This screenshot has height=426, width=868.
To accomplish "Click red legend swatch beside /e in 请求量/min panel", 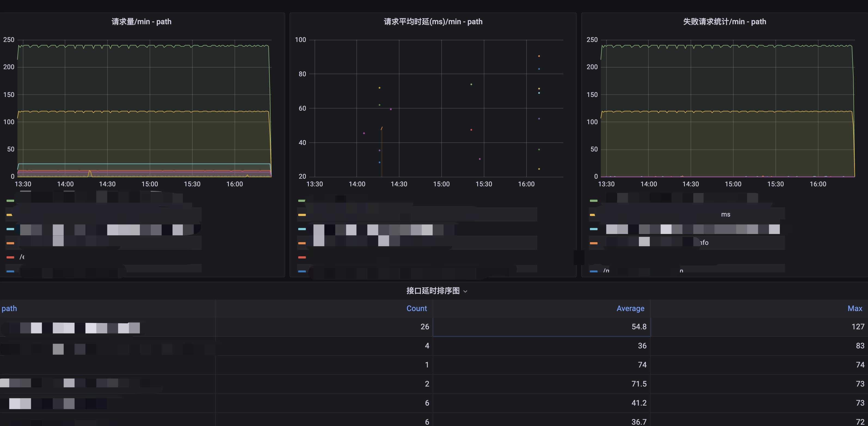I will [10, 257].
